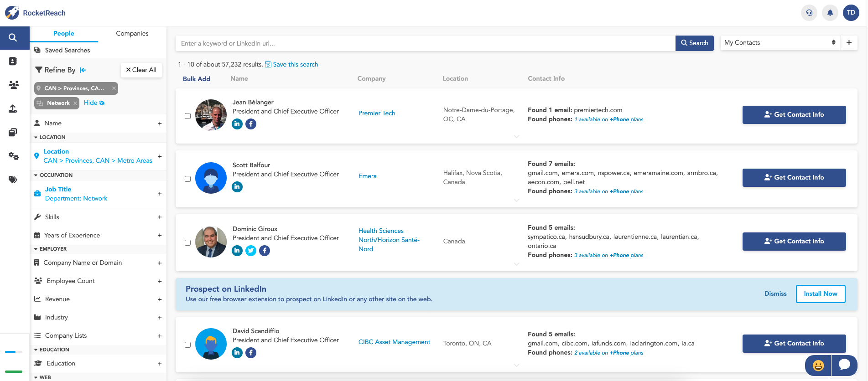Click Bulk Add
Screen dimensions: 868x381
coord(197,79)
